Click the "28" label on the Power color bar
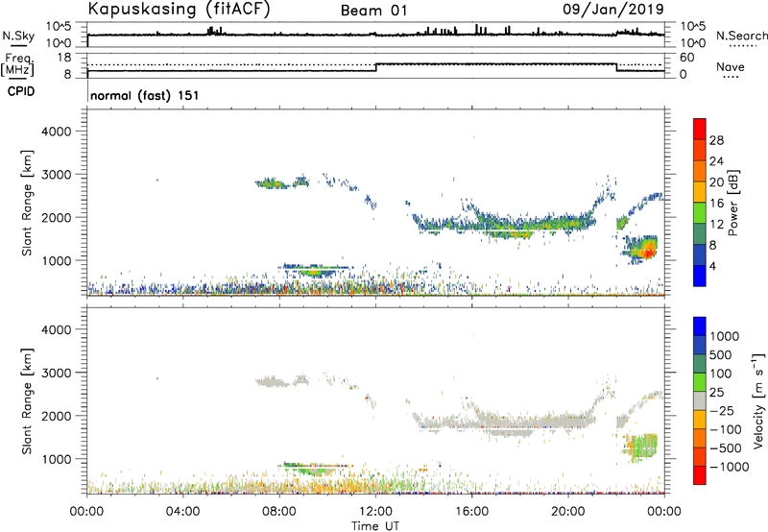Screen dimensions: 768x532 pos(716,140)
